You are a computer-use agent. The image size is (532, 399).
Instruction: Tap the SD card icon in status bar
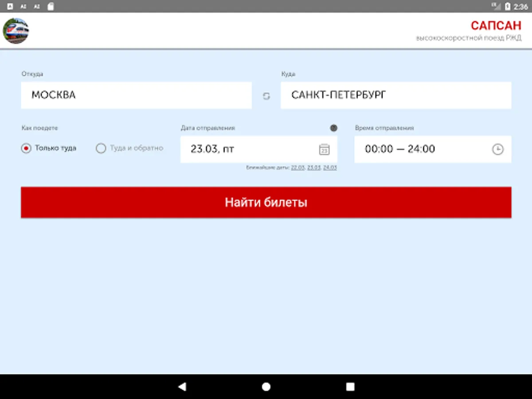tap(51, 6)
